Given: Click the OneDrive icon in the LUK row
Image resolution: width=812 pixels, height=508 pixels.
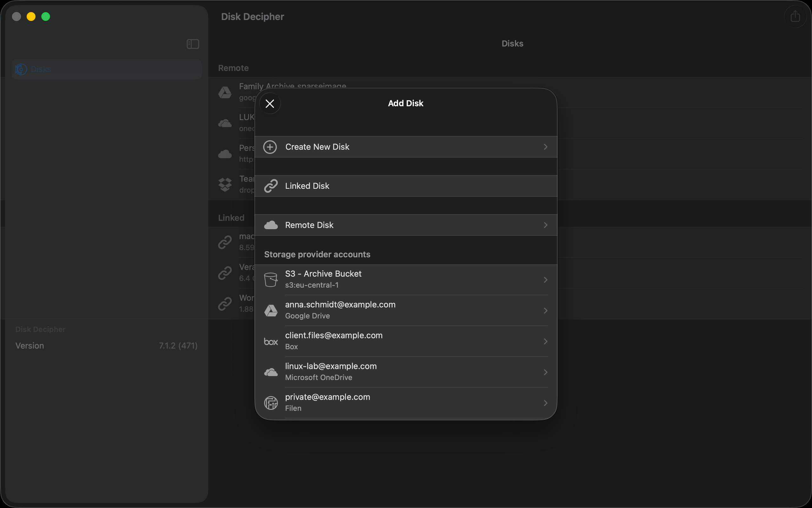Looking at the screenshot, I should pyautogui.click(x=225, y=123).
